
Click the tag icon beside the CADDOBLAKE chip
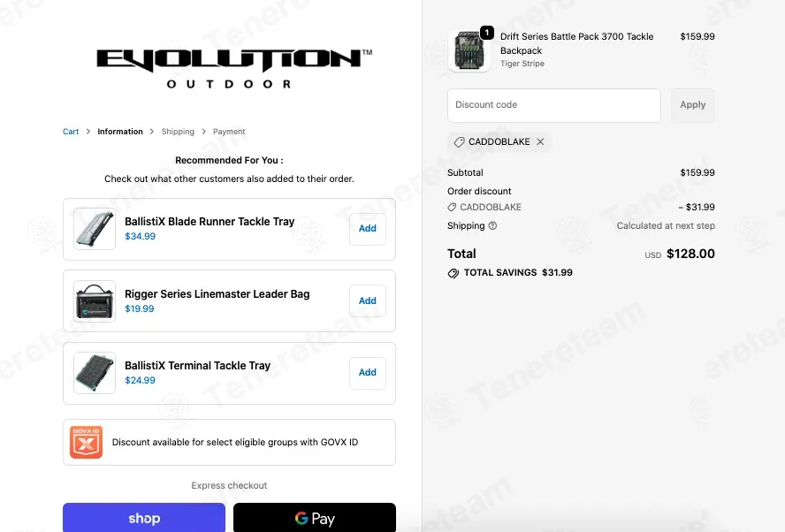pyautogui.click(x=459, y=142)
